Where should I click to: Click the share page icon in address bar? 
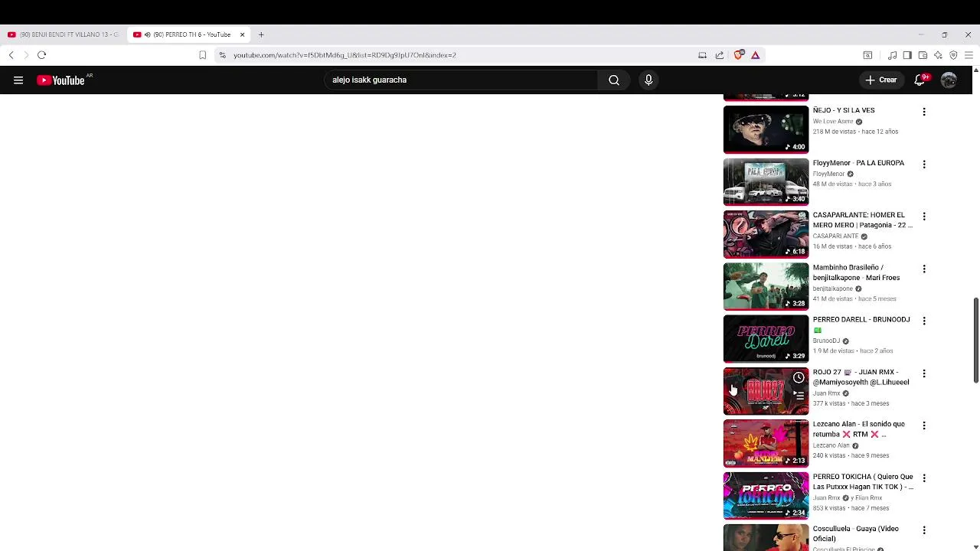[x=720, y=55]
